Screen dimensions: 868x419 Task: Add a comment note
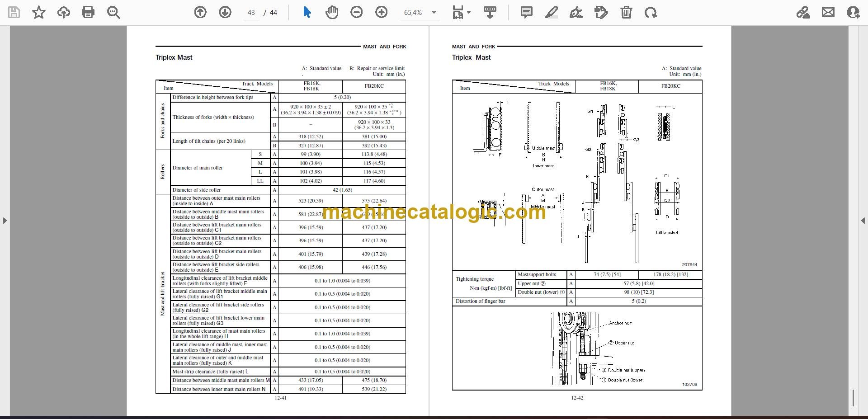tap(527, 13)
